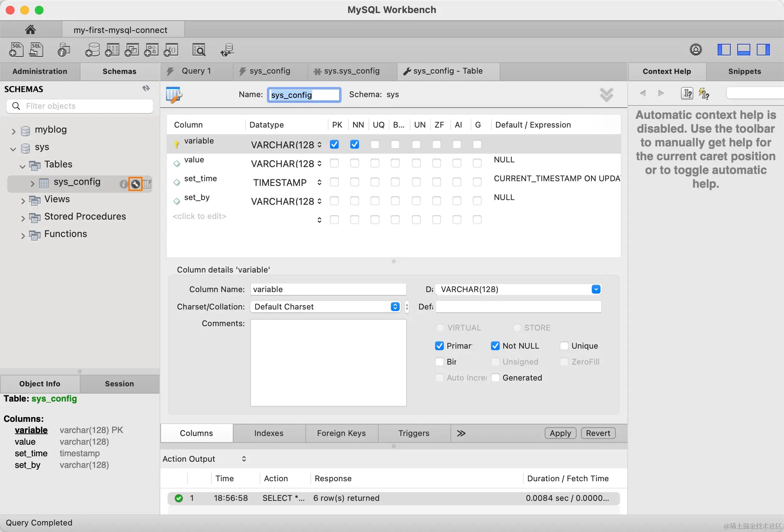The image size is (784, 532).
Task: Check NN for set_time column
Action: 355,182
